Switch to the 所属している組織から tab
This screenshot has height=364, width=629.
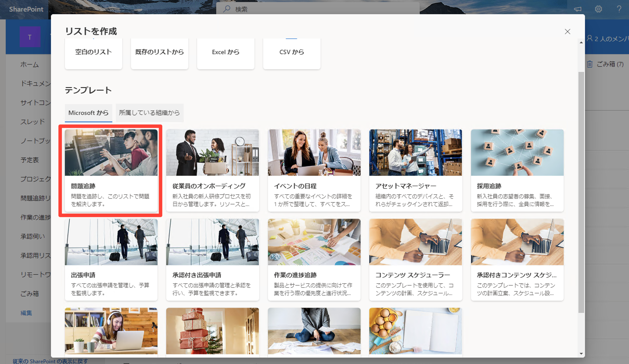(149, 113)
